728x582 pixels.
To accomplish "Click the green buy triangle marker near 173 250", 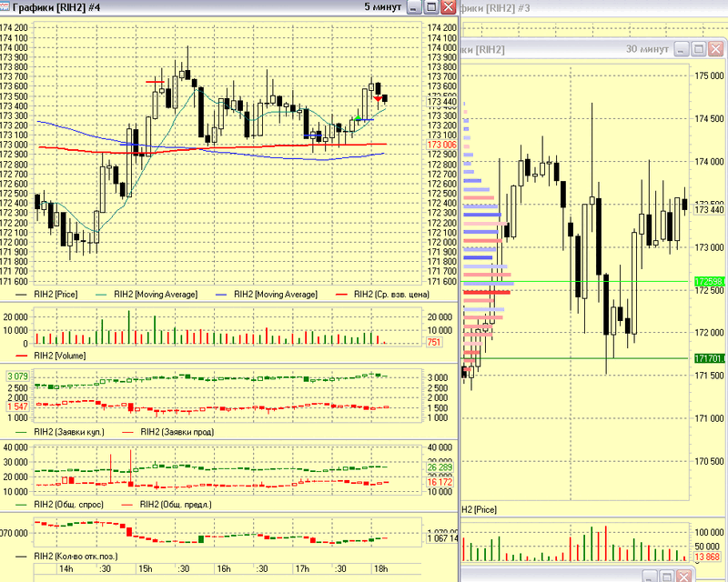I will (x=358, y=118).
